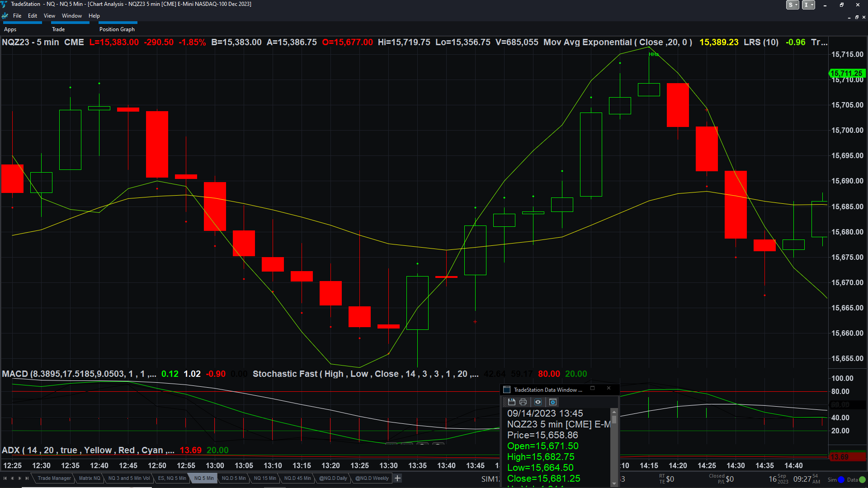Click the MACD indicator label
The image size is (868, 488).
pyautogui.click(x=79, y=374)
